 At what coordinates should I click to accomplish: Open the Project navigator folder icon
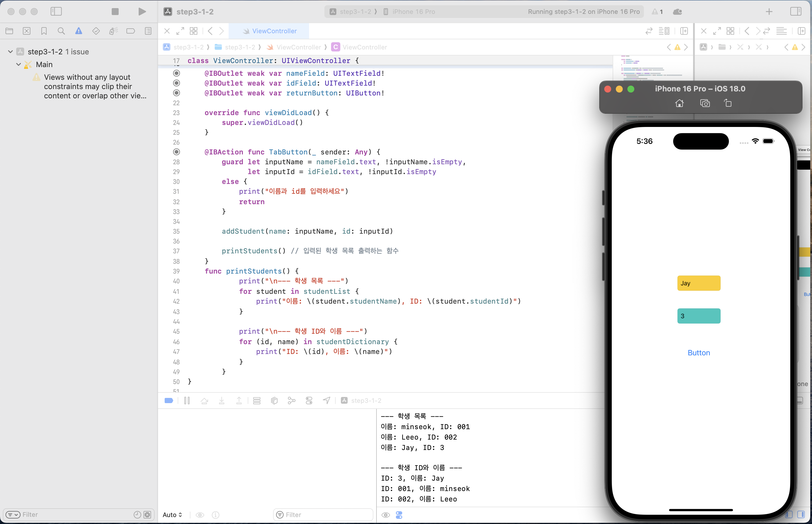click(9, 31)
